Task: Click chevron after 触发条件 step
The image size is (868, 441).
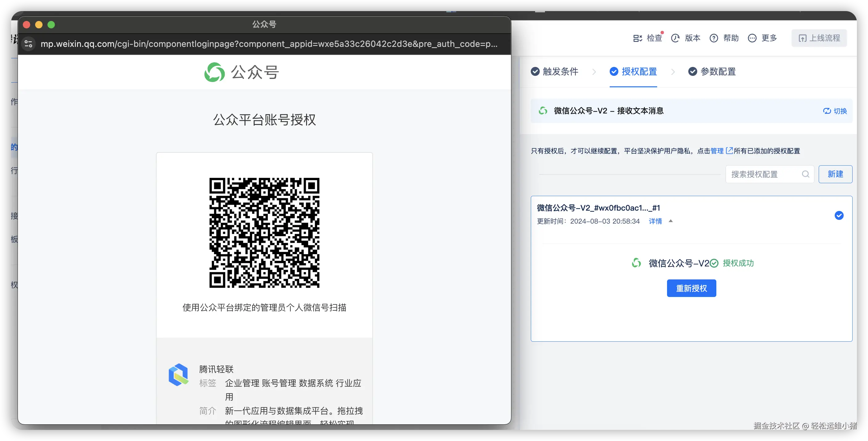Action: pos(594,72)
